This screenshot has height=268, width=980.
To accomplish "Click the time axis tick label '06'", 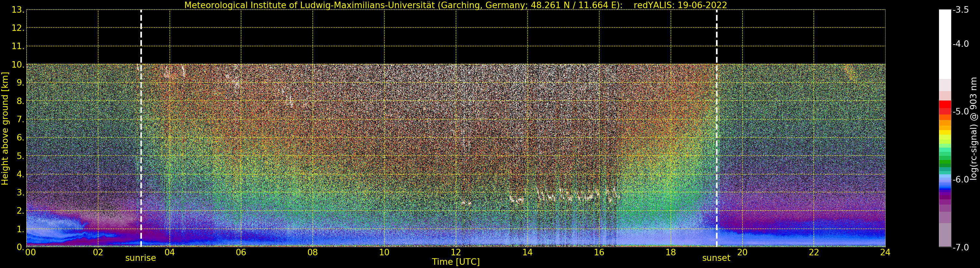I will pyautogui.click(x=241, y=252).
